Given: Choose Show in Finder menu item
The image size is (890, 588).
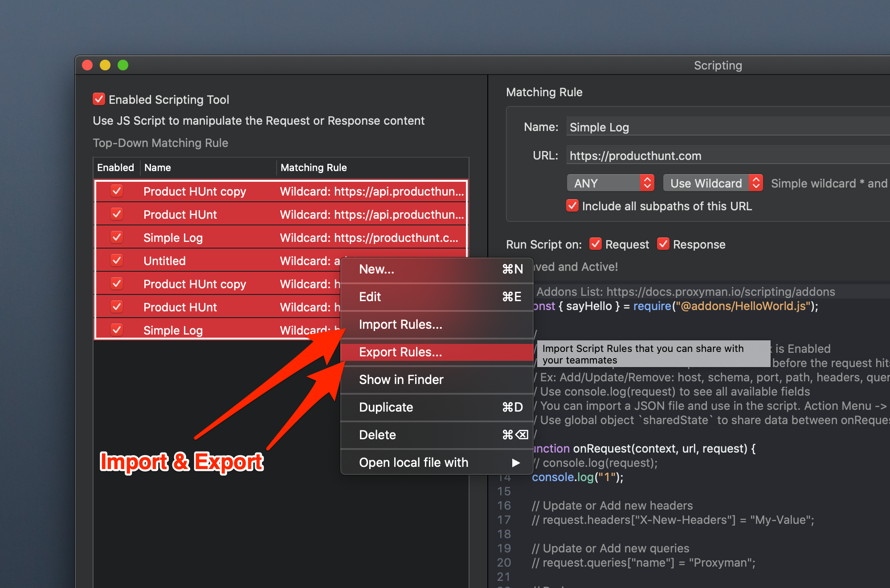Looking at the screenshot, I should point(401,380).
